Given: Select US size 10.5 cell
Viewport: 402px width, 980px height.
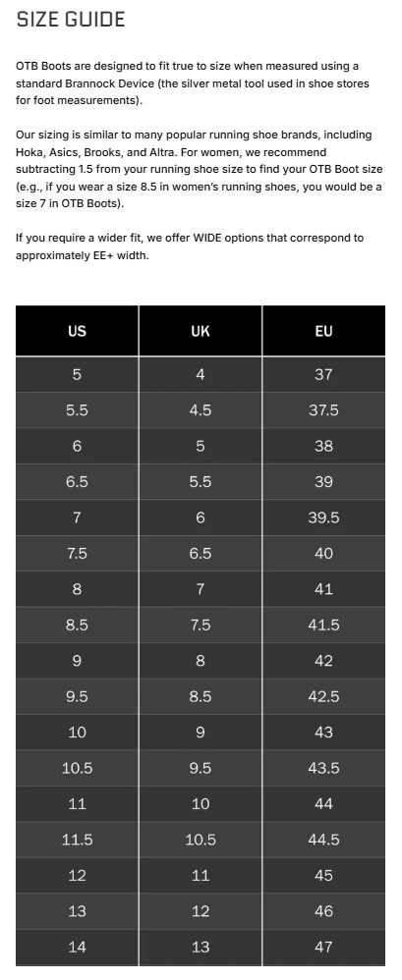Looking at the screenshot, I should click(77, 768).
